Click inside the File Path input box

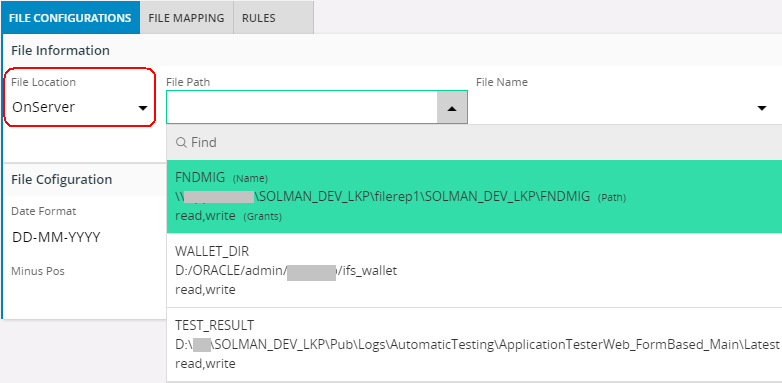pyautogui.click(x=302, y=107)
